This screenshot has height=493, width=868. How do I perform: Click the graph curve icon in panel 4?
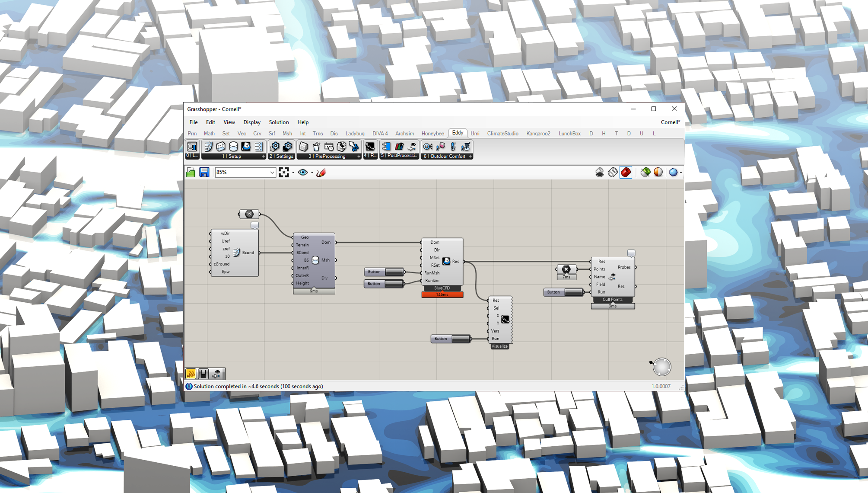point(370,147)
